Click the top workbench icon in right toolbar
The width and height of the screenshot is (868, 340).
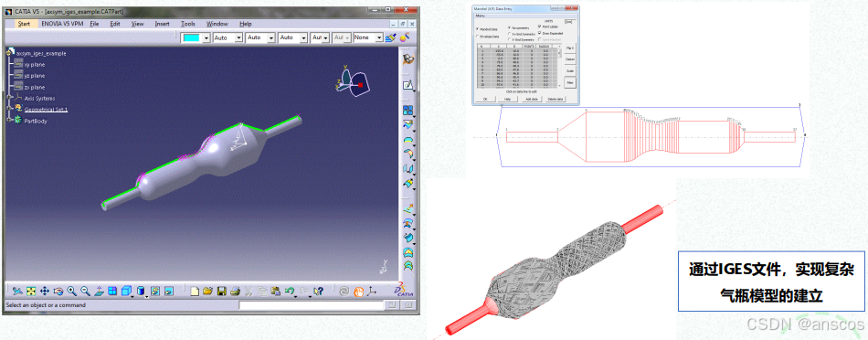coord(408,58)
